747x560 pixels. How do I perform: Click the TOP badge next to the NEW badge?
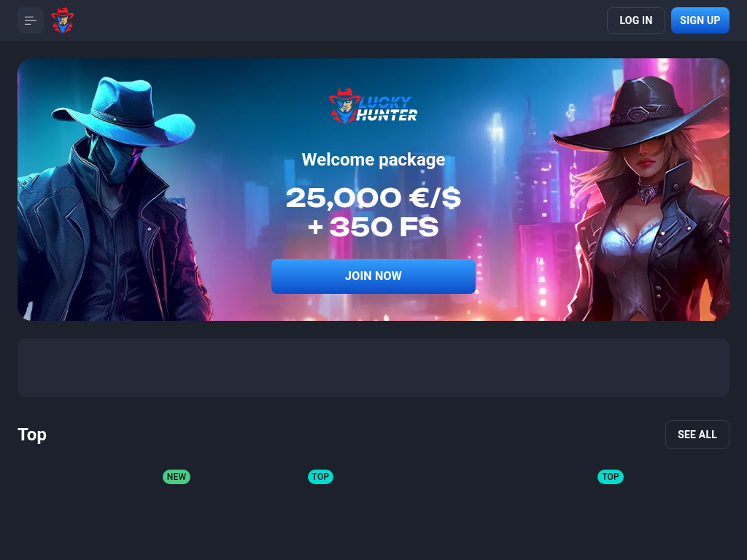pos(320,477)
